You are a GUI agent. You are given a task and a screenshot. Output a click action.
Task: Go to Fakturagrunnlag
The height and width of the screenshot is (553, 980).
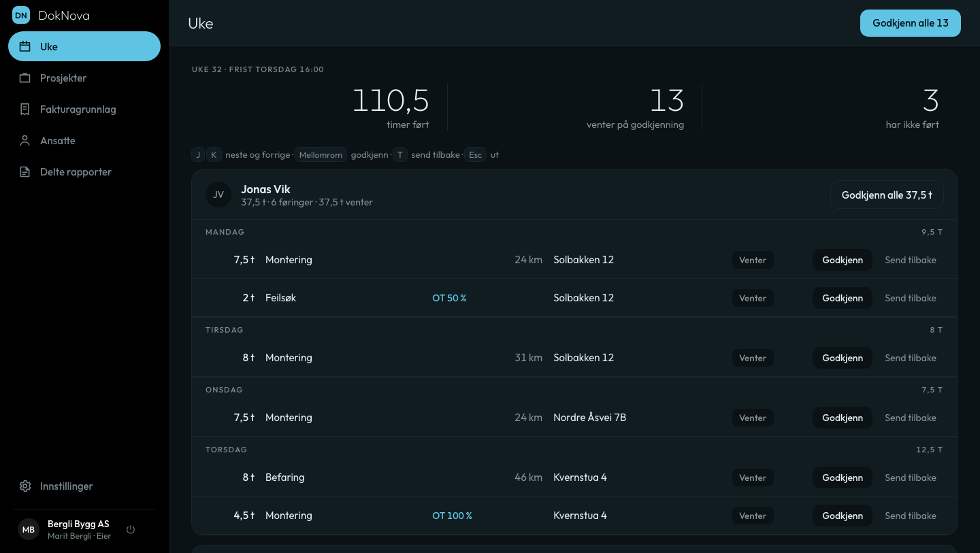point(84,109)
